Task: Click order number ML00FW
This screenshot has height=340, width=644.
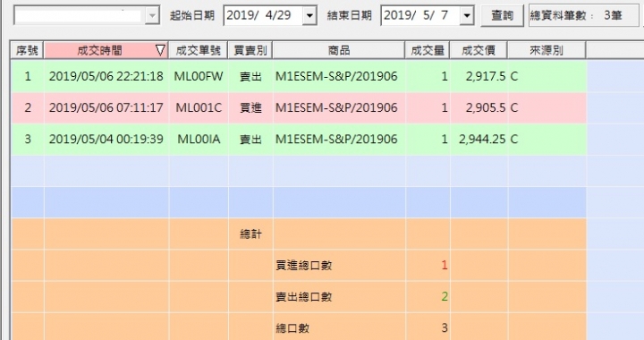Action: click(199, 76)
